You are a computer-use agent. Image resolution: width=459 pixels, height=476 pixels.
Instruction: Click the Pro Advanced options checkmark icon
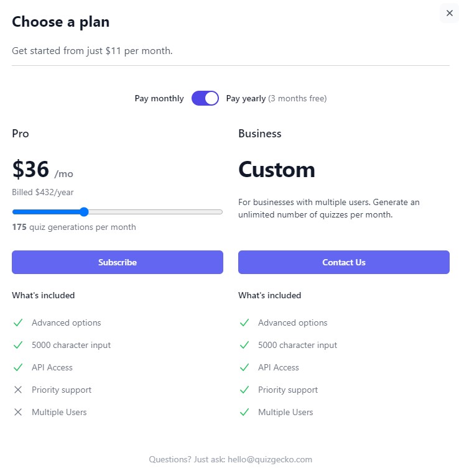(19, 323)
